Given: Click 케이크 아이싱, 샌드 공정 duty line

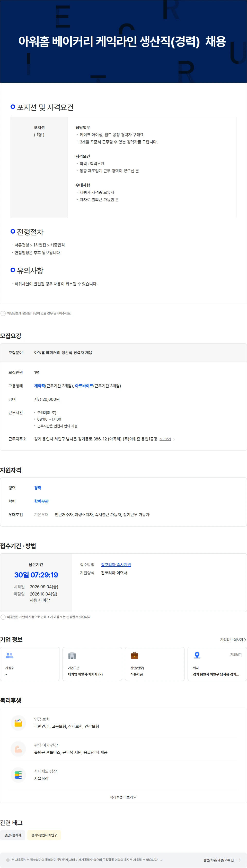Looking at the screenshot, I should [x=112, y=135].
